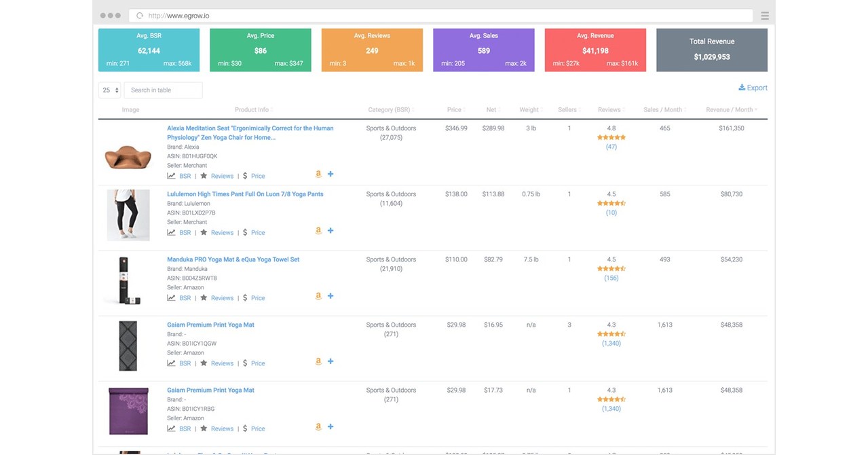Click the blue plus icon to track Alexia product
Screen dimensions: 868x455
pyautogui.click(x=331, y=174)
